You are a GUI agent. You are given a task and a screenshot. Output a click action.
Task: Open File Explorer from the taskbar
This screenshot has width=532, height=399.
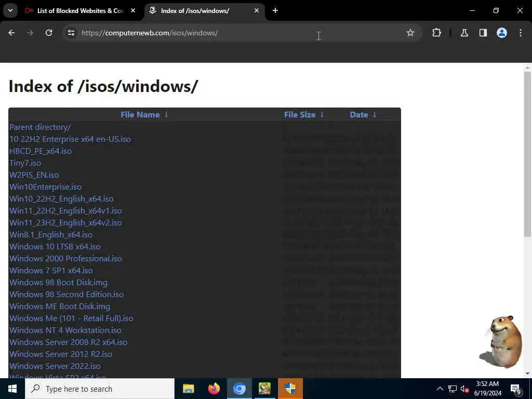tap(188, 389)
